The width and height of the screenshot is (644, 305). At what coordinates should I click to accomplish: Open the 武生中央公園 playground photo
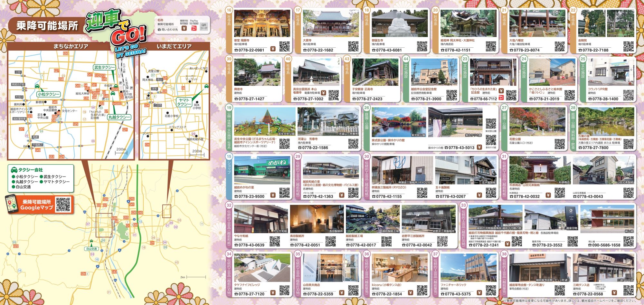[265, 121]
